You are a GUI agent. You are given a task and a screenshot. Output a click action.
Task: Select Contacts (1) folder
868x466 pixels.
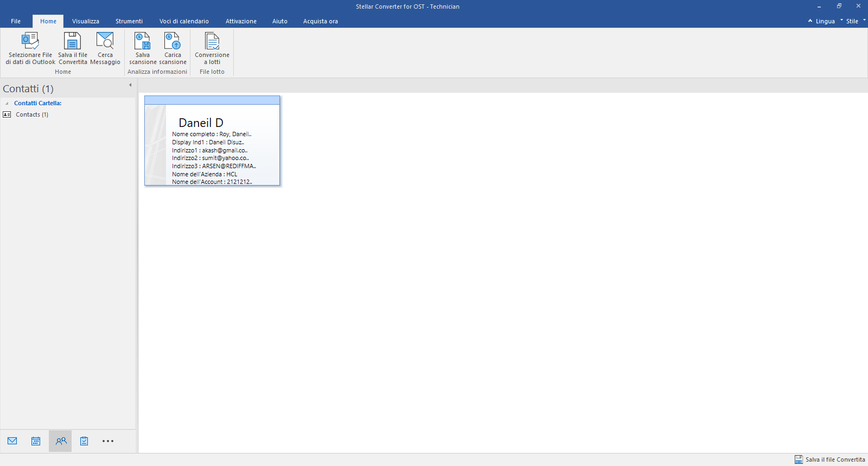[32, 114]
